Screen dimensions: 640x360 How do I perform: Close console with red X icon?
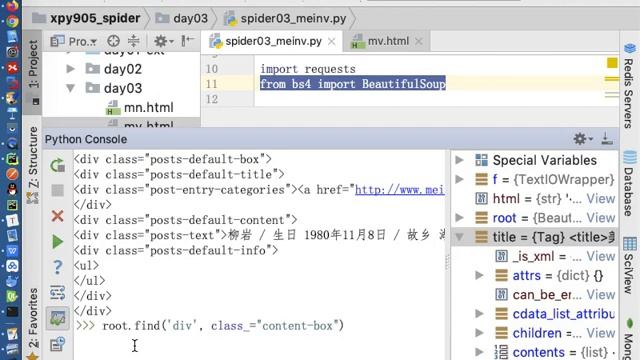58,216
